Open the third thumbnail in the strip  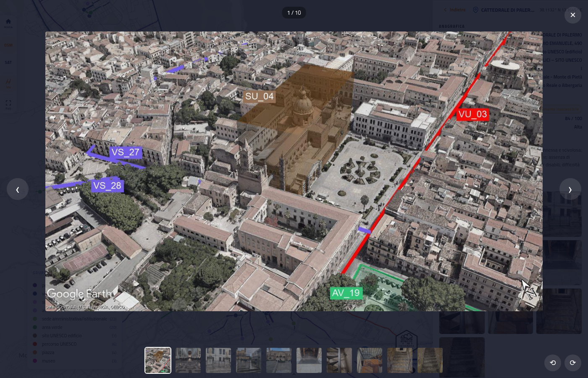218,360
